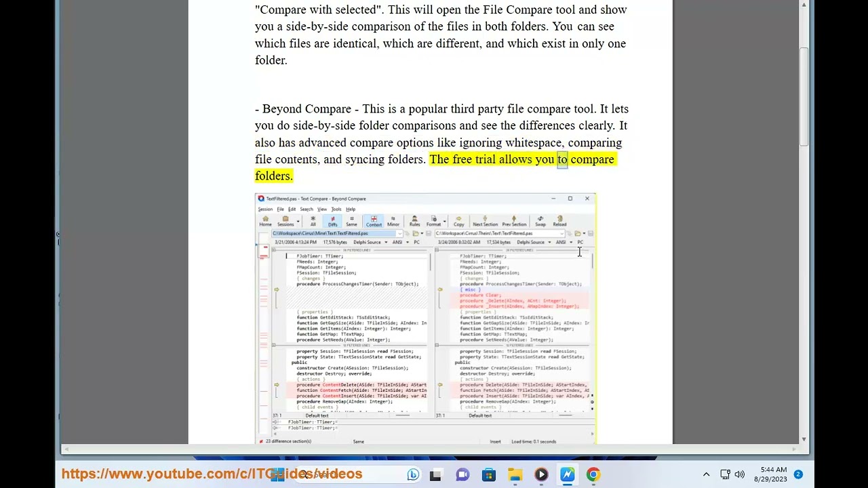Click Reload icon in Beyond Compare toolbar
The image size is (868, 488).
[559, 221]
